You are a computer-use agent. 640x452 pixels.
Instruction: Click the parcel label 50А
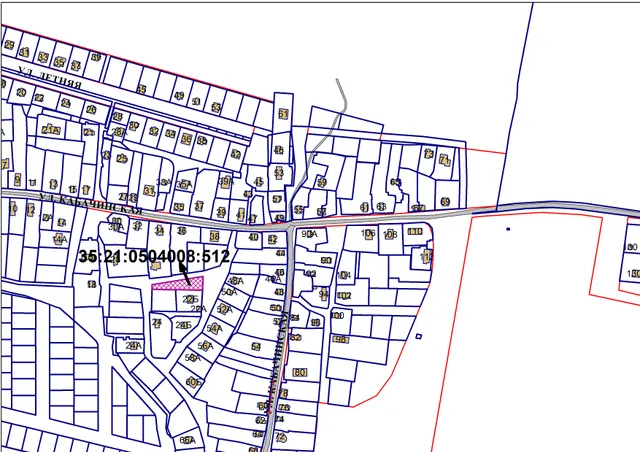pyautogui.click(x=229, y=292)
